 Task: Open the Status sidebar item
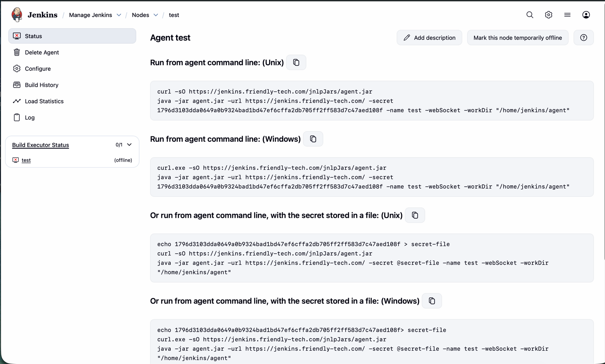click(72, 36)
